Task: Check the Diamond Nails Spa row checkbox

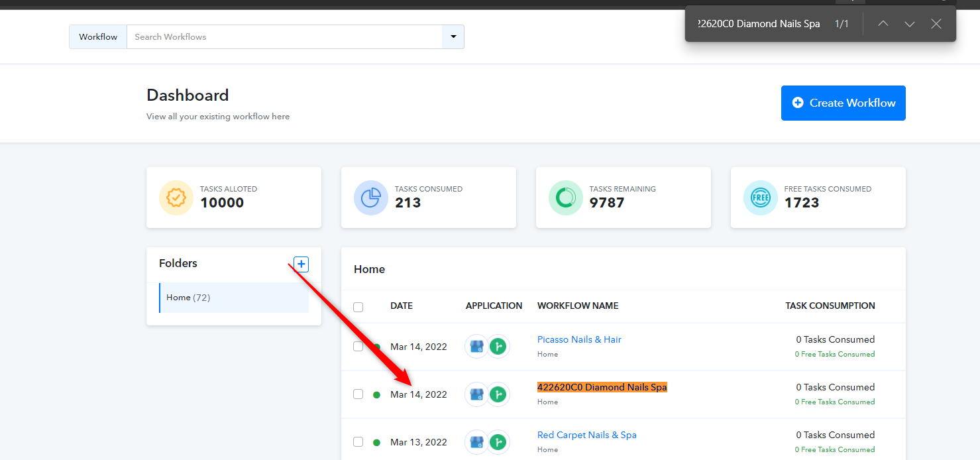Action: pyautogui.click(x=358, y=394)
